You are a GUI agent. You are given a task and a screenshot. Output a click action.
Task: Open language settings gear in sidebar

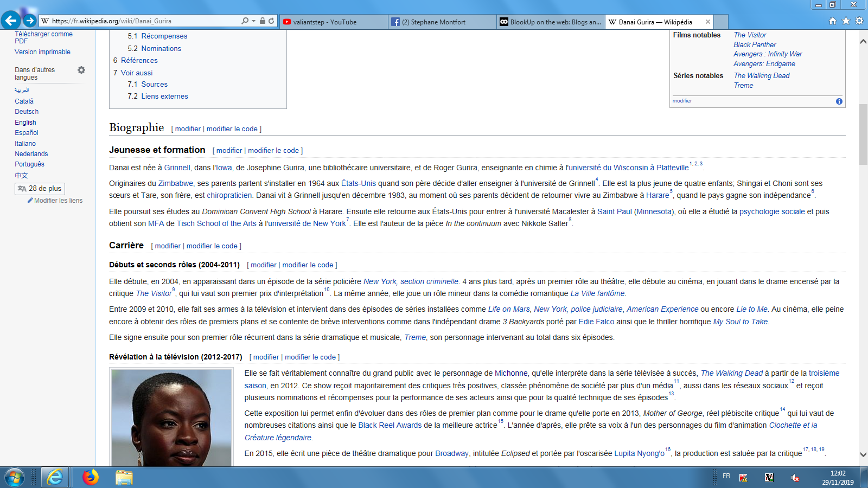click(81, 70)
